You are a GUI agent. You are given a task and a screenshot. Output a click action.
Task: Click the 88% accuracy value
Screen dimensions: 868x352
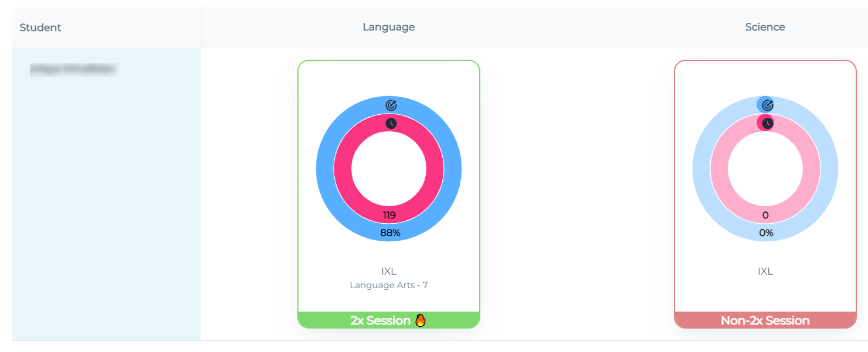(x=390, y=233)
